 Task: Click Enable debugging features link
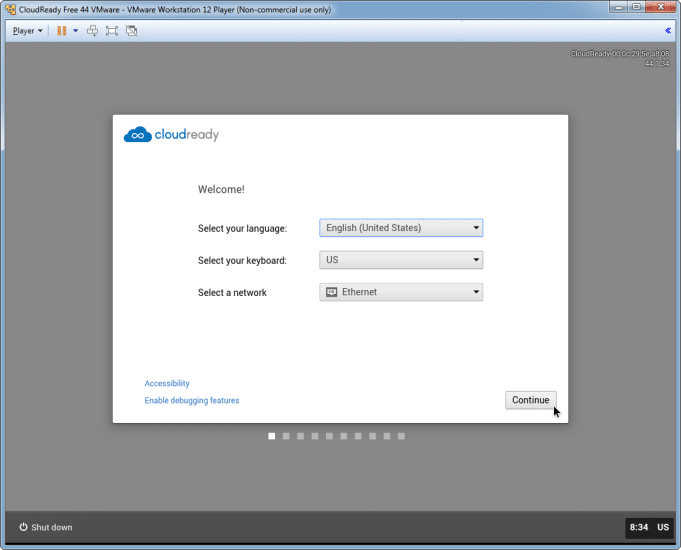click(192, 400)
